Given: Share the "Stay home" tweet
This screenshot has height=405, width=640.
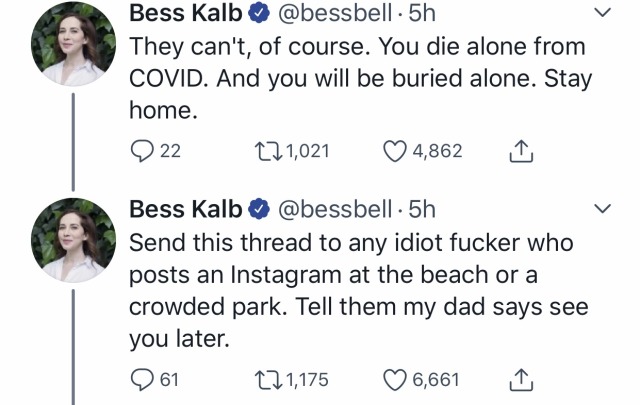Looking at the screenshot, I should (521, 151).
